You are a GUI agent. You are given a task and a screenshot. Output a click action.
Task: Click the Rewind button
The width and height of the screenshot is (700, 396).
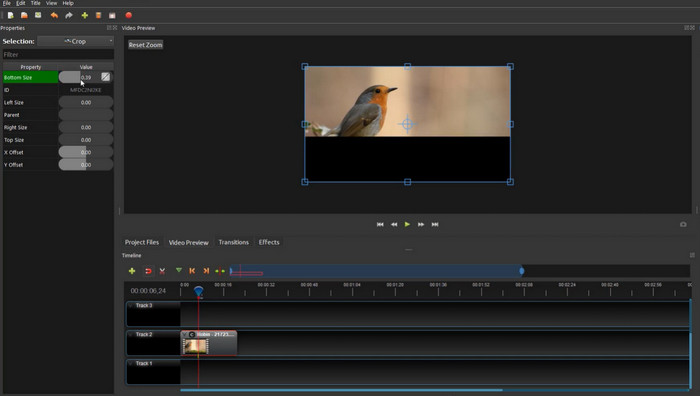[x=394, y=225]
